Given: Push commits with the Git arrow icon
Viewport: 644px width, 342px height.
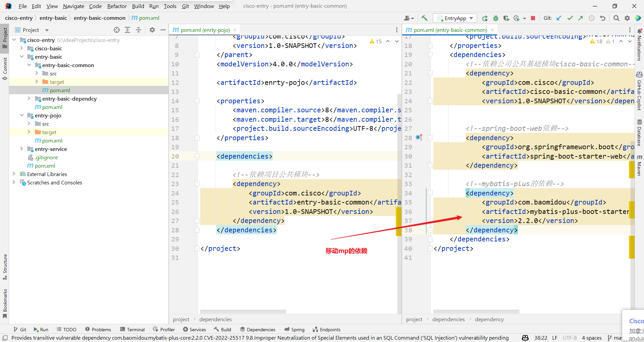Looking at the screenshot, I should click(581, 18).
